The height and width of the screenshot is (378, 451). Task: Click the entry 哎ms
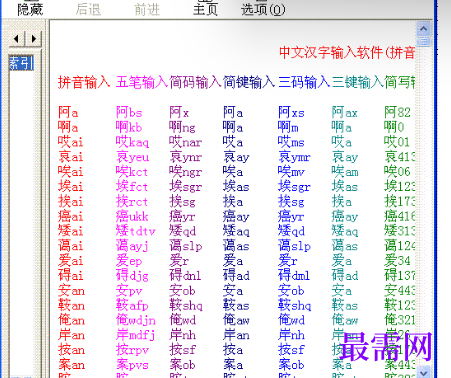click(291, 142)
